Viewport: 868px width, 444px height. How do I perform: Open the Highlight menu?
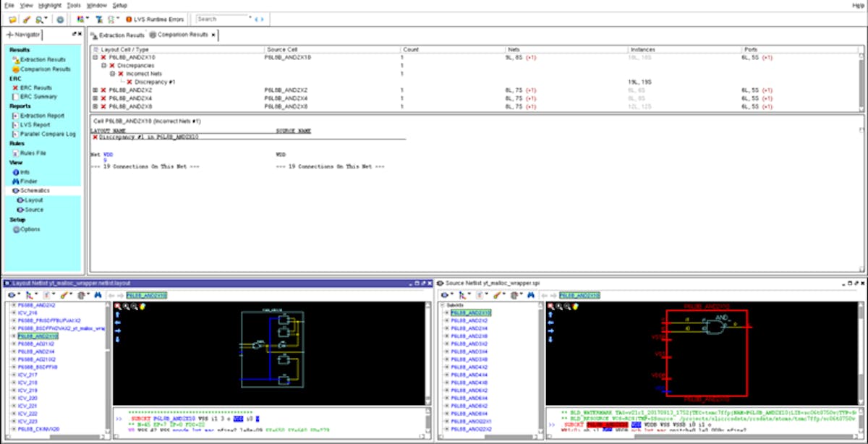[50, 5]
